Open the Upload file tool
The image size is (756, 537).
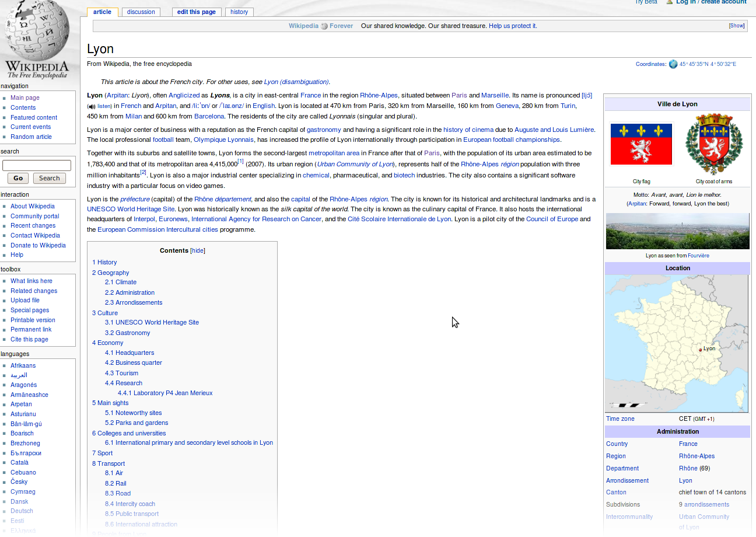click(x=25, y=300)
